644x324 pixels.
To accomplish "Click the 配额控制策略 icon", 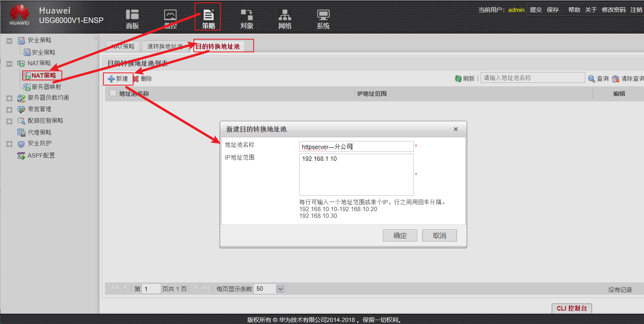I will (x=21, y=121).
